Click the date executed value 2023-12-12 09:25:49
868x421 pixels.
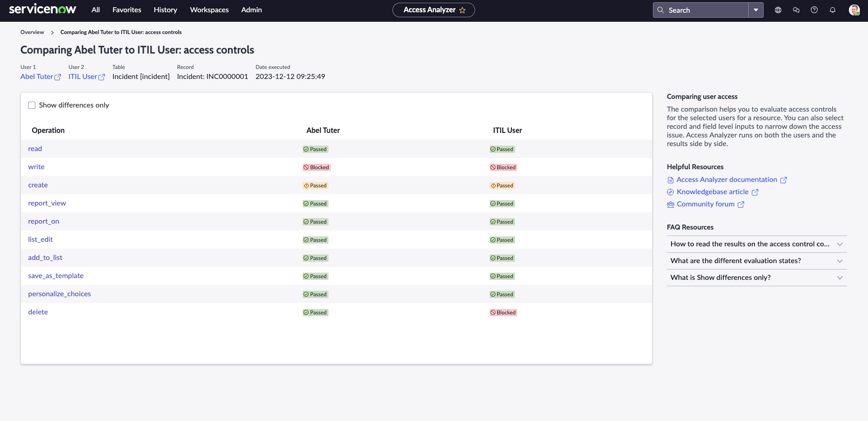tap(290, 77)
